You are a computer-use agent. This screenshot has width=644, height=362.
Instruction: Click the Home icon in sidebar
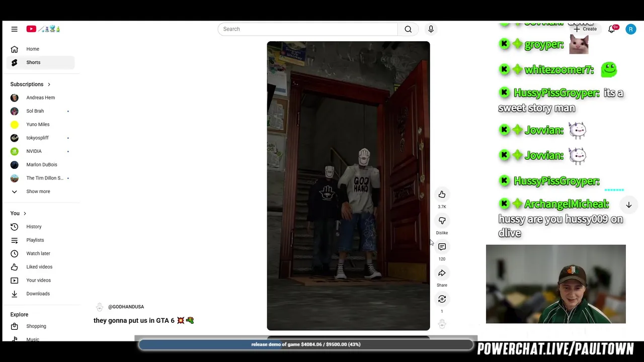pyautogui.click(x=14, y=49)
